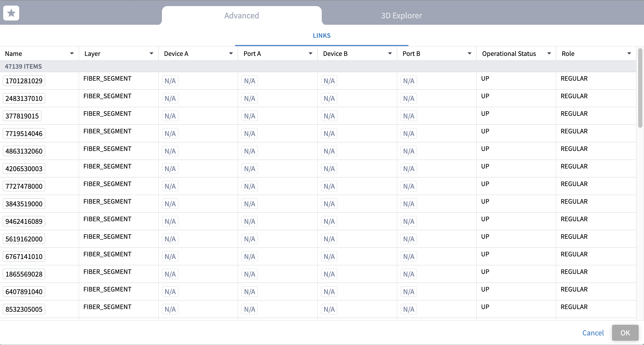Viewport: 644px width, 345px height.
Task: Expand the Device B column dropdown arrow
Action: (x=390, y=54)
